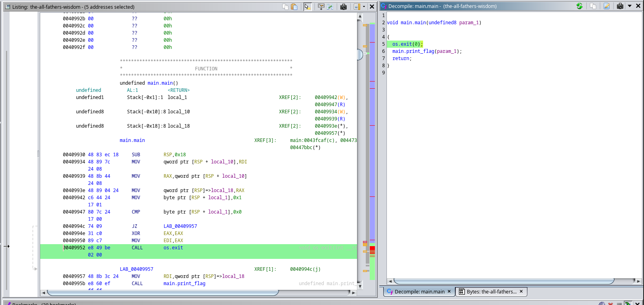This screenshot has width=644, height=305.
Task: Copy decompiler text with the copy icon
Action: pos(593,6)
